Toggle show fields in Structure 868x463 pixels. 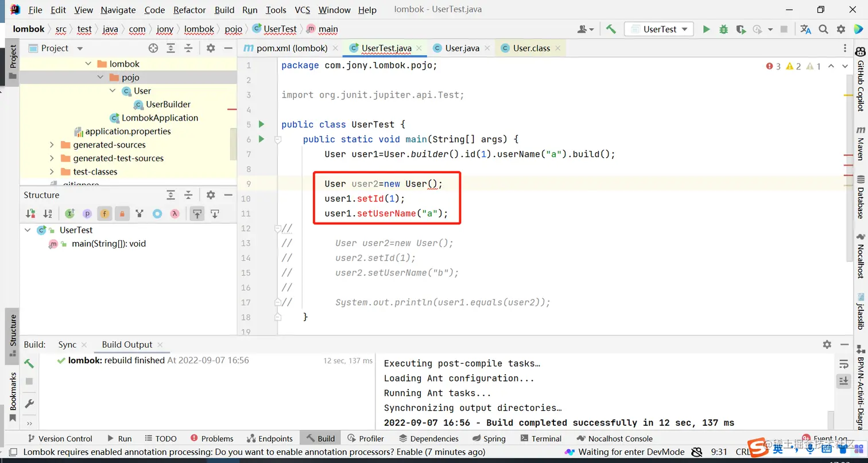click(x=104, y=214)
